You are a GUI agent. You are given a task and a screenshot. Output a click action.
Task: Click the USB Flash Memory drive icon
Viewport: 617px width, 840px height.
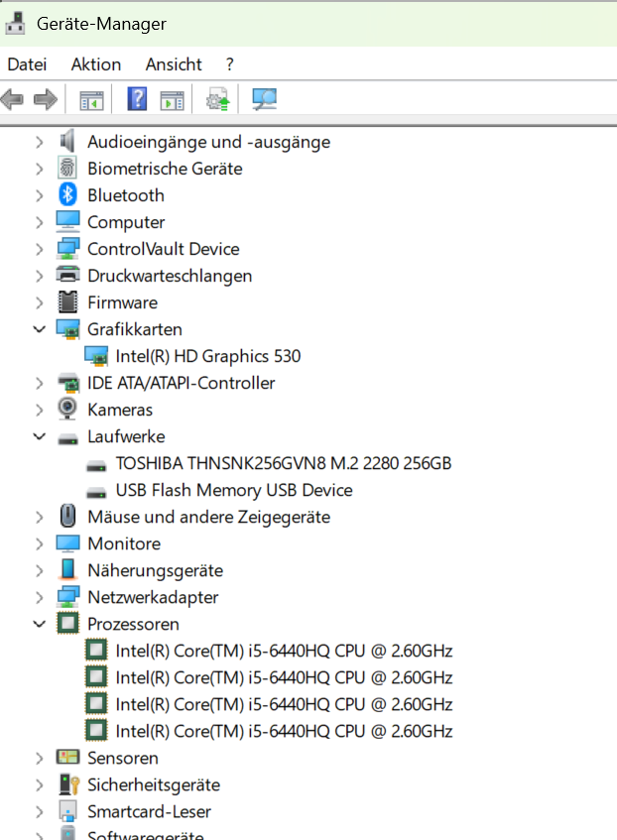point(96,492)
